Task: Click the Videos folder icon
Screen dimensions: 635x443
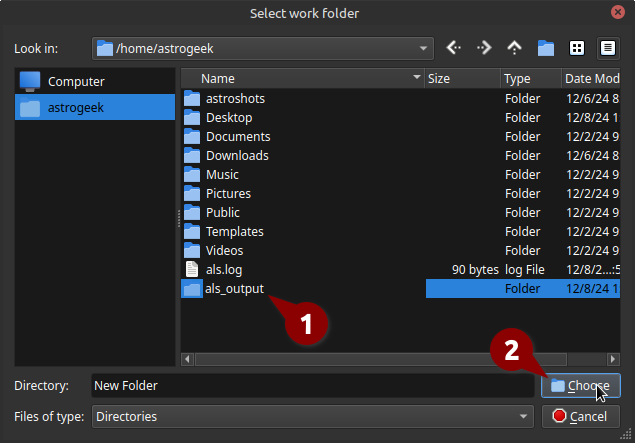Action: (x=192, y=251)
